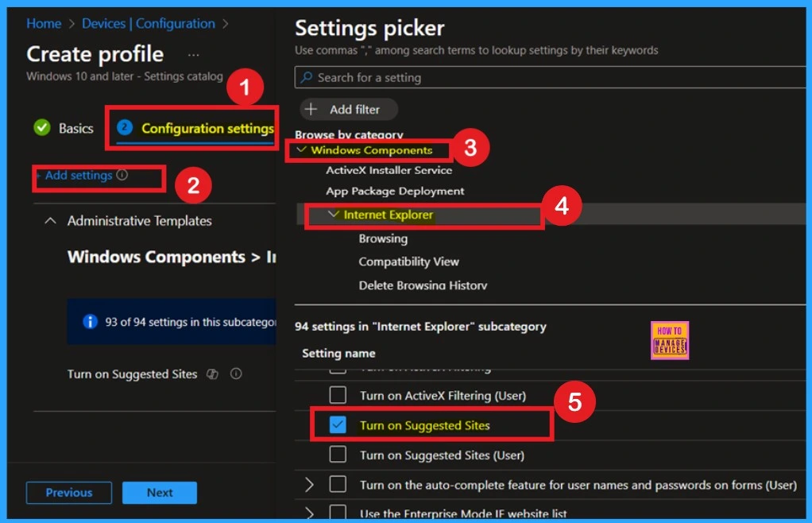Click the Previous button
Screen dimensions: 812x523
pos(69,493)
